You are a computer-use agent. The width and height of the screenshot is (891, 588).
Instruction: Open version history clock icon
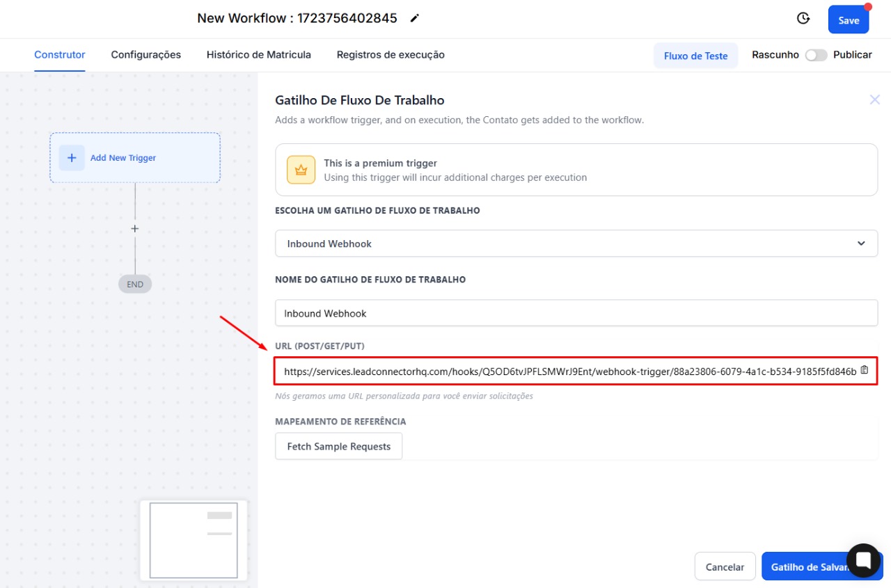(803, 19)
